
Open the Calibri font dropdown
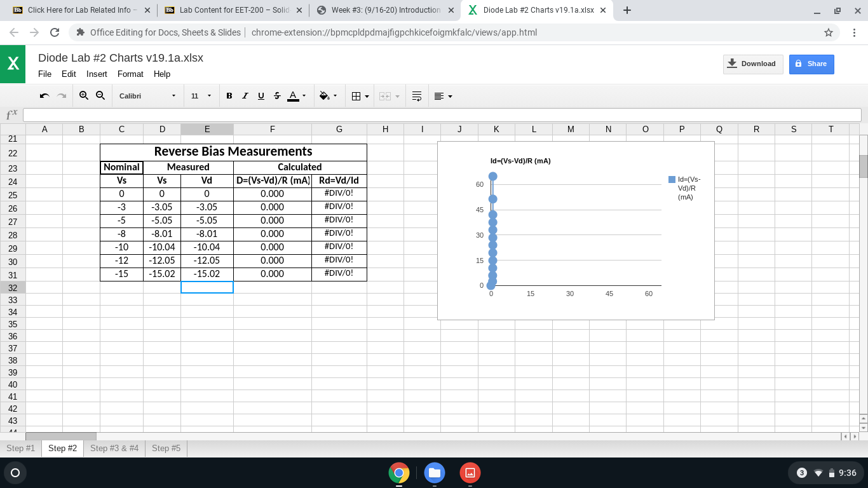pyautogui.click(x=147, y=96)
